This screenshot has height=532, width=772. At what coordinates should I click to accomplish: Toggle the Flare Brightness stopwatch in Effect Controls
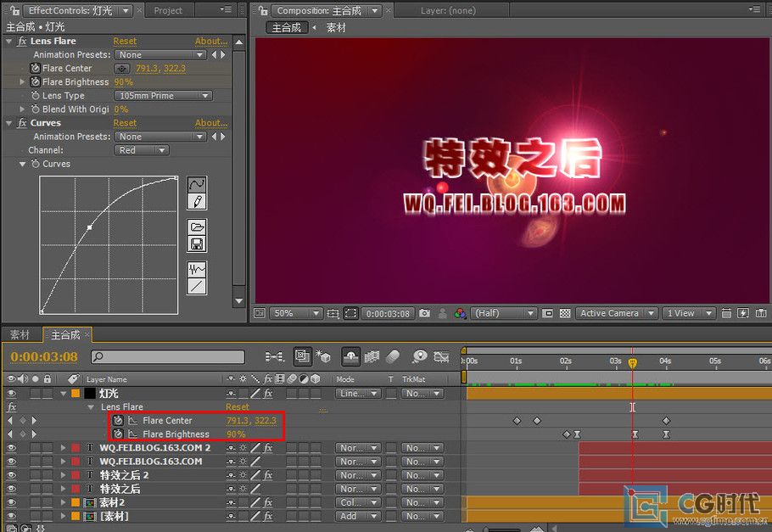pos(35,81)
